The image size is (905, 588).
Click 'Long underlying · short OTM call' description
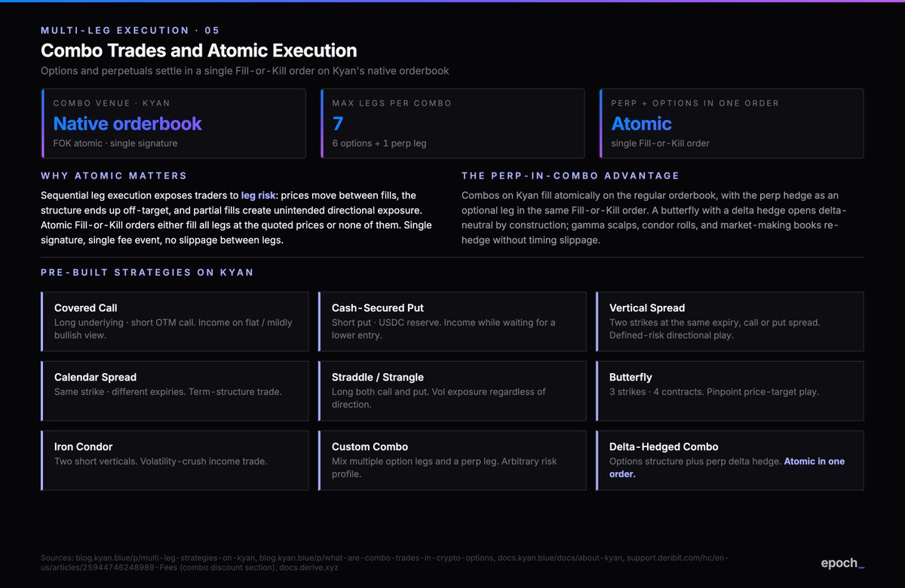[x=173, y=329]
